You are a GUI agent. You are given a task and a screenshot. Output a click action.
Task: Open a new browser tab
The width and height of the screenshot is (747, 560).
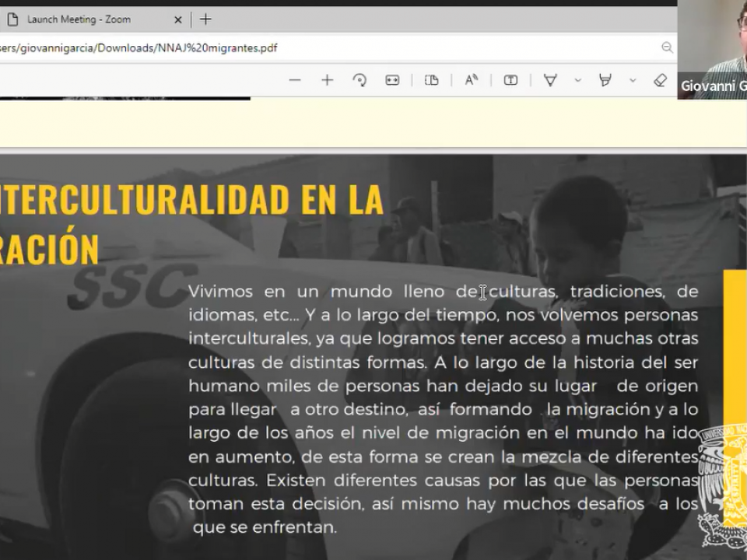click(x=205, y=19)
